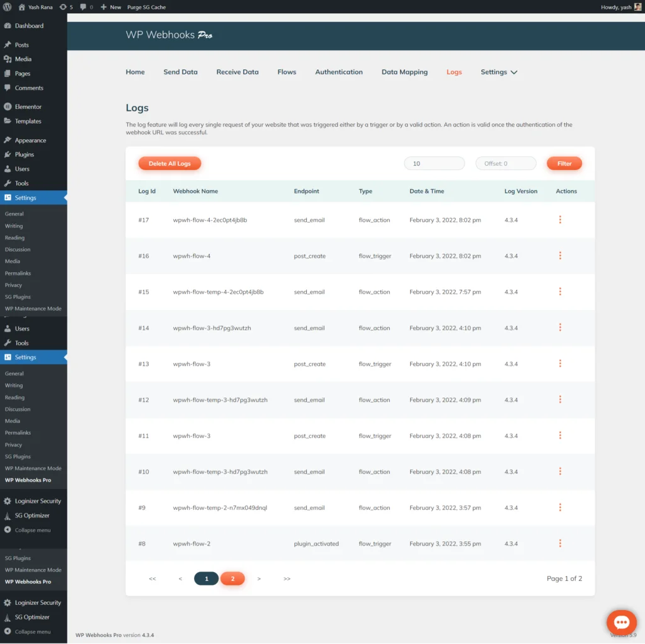Click the Webhook Name column header

(195, 191)
